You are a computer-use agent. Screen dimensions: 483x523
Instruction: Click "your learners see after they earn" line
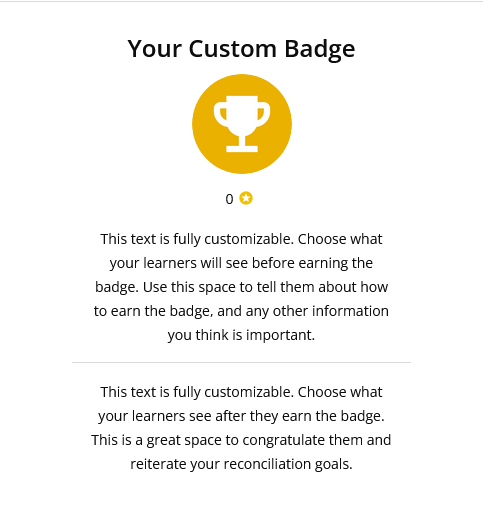[x=241, y=416]
